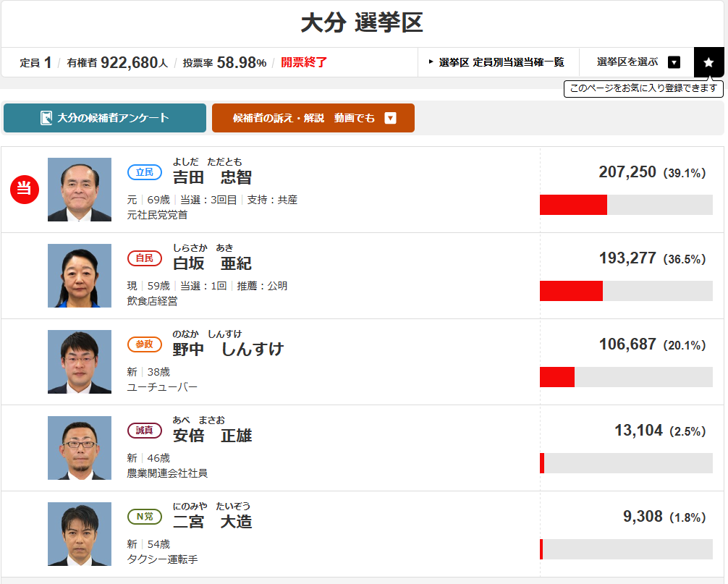Click the 立民 party badge
Image resolution: width=728 pixels, height=584 pixels.
tap(145, 172)
